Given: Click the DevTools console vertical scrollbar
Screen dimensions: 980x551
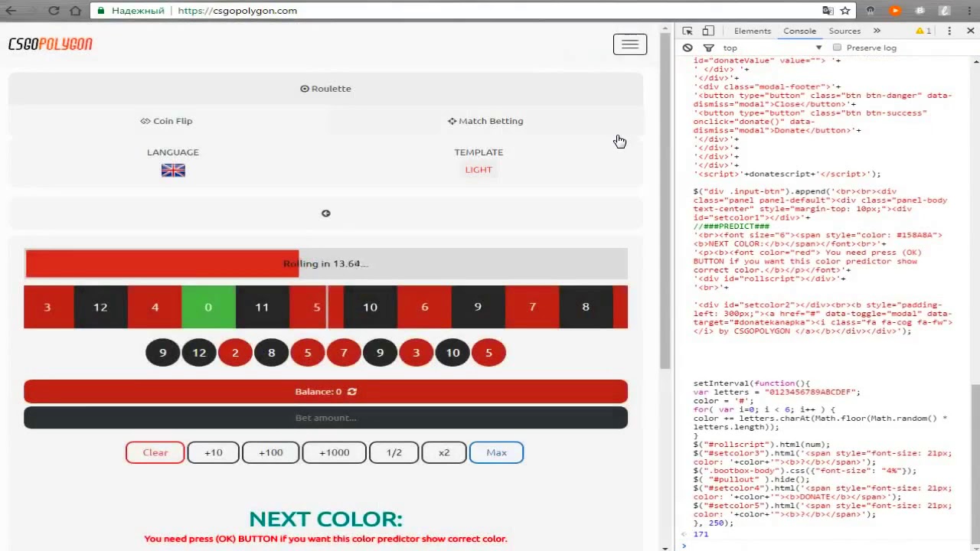Looking at the screenshot, I should click(x=975, y=463).
